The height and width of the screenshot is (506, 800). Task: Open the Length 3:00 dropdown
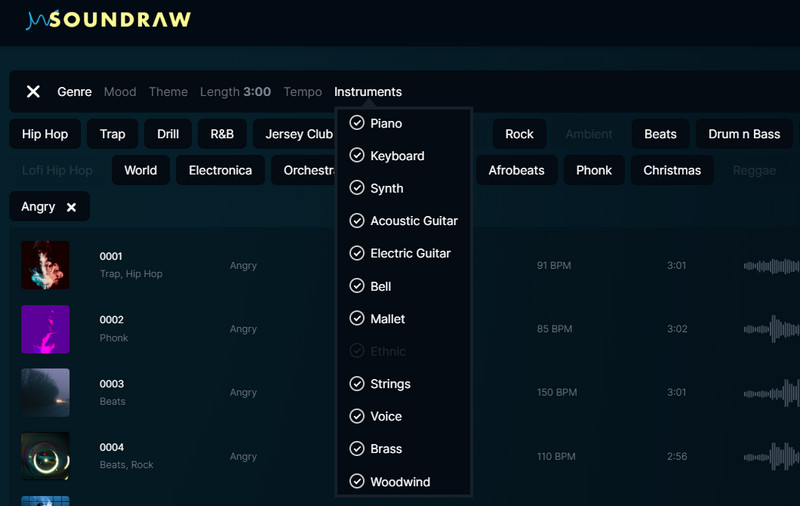[235, 92]
